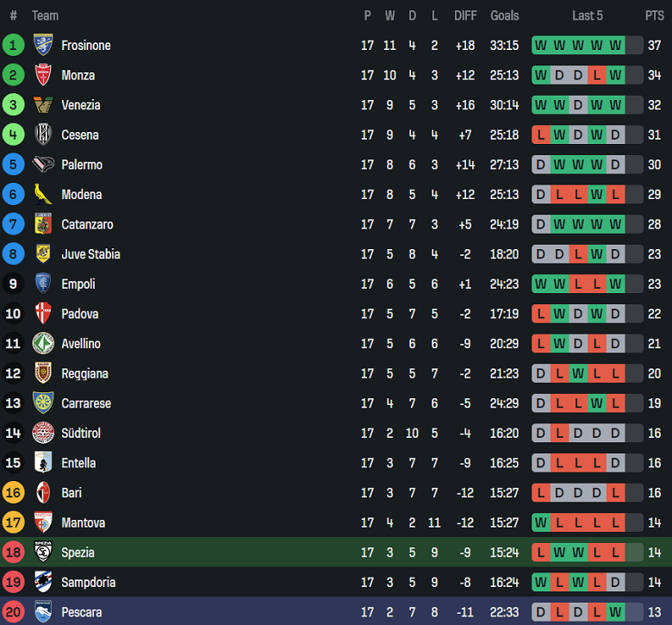
Task: Click the Juve Stabia badge icon
Action: coord(43,254)
